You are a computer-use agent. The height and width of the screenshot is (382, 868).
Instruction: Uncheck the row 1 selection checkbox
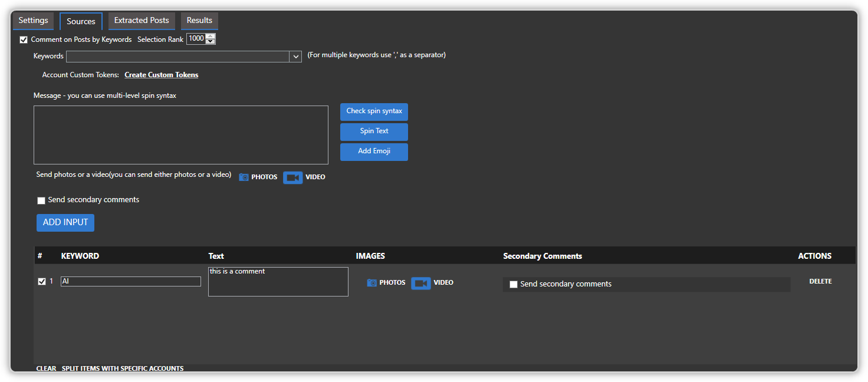[41, 281]
